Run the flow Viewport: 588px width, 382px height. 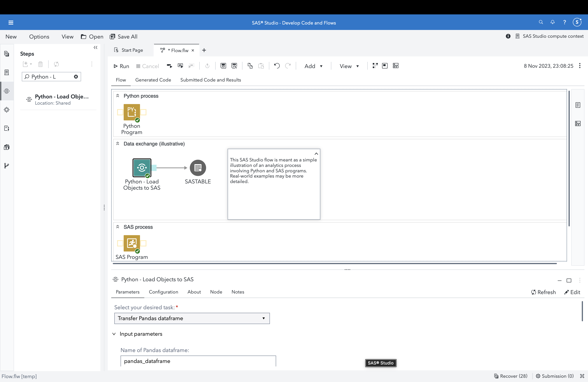[121, 66]
